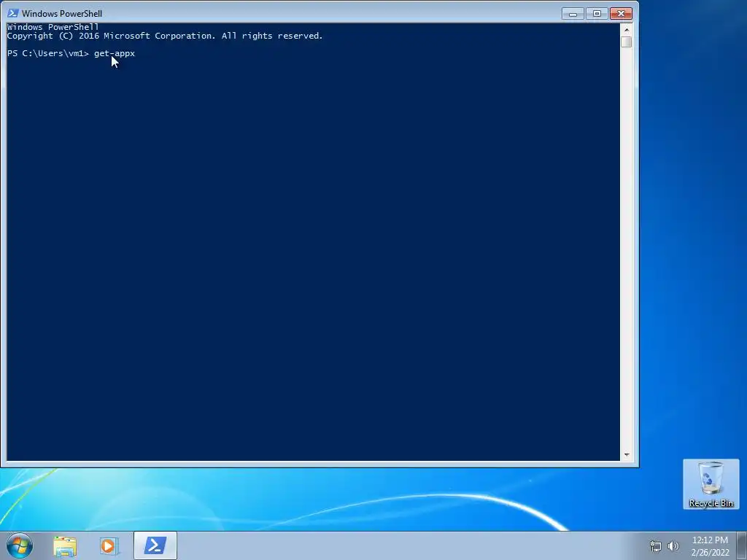This screenshot has width=747, height=560.
Task: Open the Windows Start menu orb
Action: [x=20, y=545]
